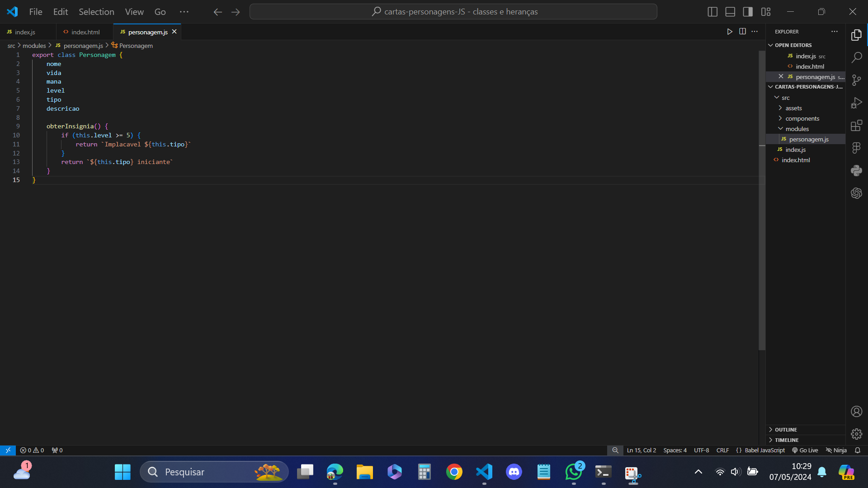Change indentation Spaces: 4
868x488 pixels.
click(x=675, y=450)
